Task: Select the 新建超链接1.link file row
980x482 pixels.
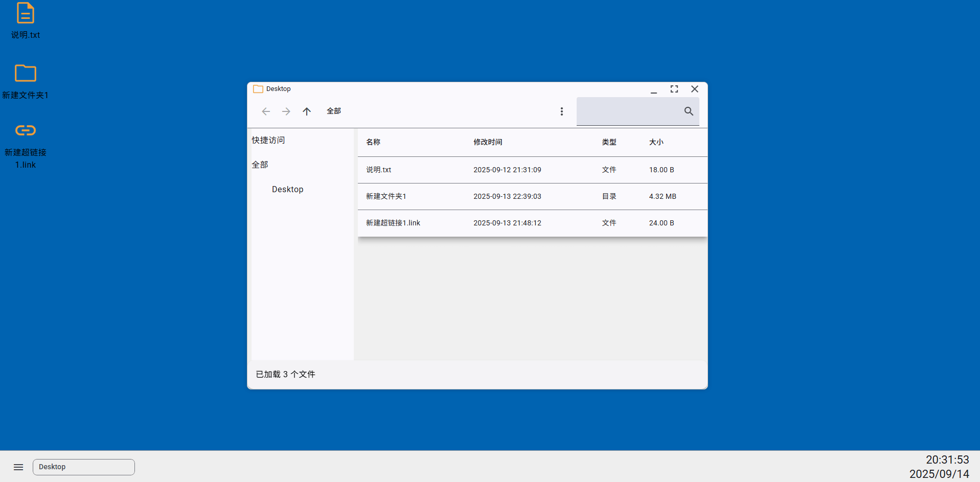Action: (460, 223)
